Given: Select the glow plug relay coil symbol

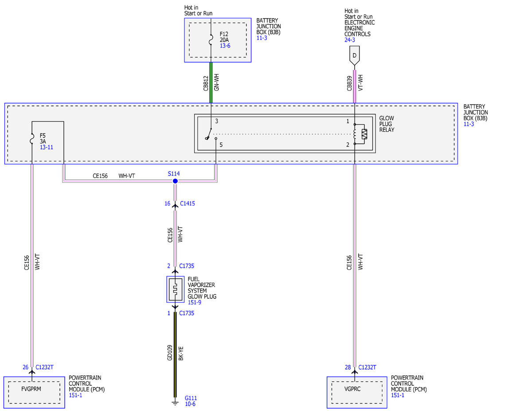Looking at the screenshot, I should tap(355, 134).
